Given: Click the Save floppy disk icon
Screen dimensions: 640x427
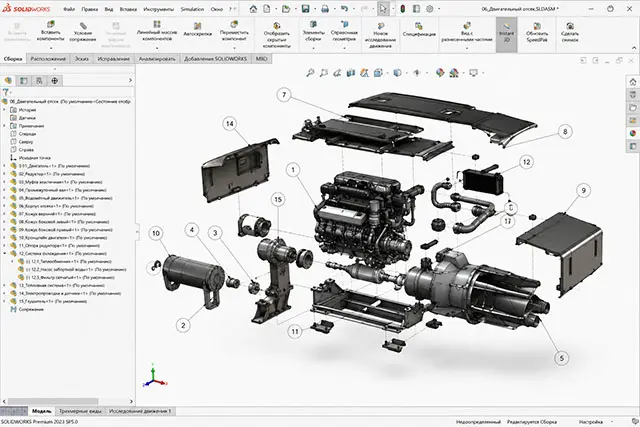Looking at the screenshot, I should (x=305, y=9).
